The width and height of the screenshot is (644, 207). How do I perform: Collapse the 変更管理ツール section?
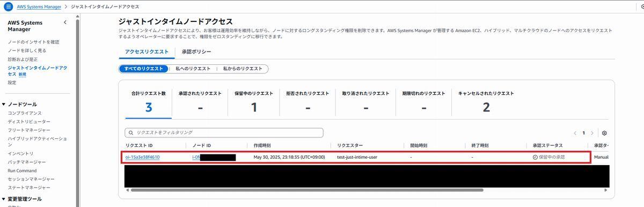[4, 199]
